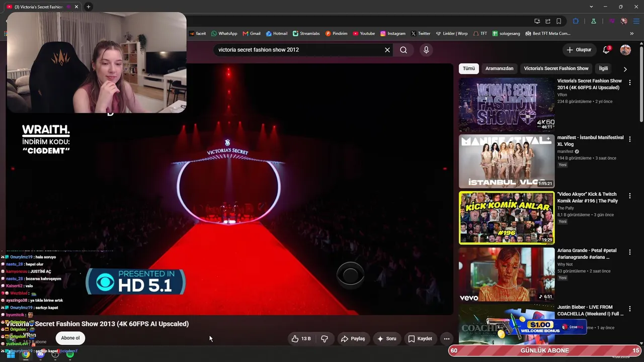Select the Aramanızdan filter chip
This screenshot has width=644, height=362.
[500, 68]
